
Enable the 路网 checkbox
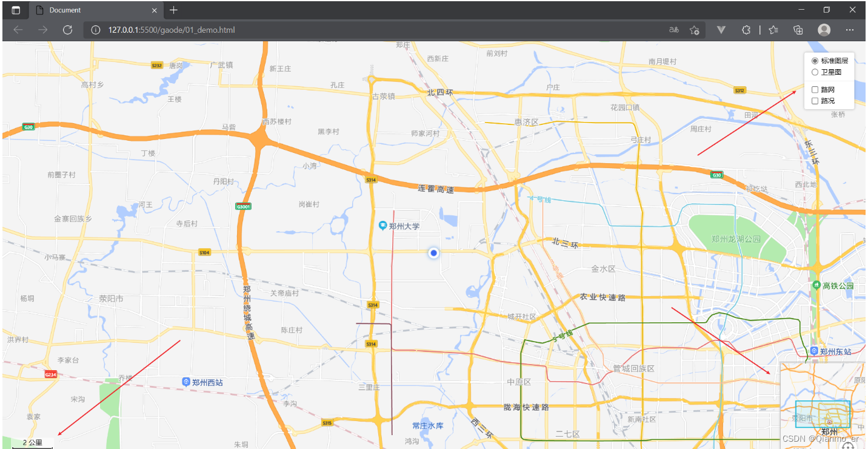(815, 90)
